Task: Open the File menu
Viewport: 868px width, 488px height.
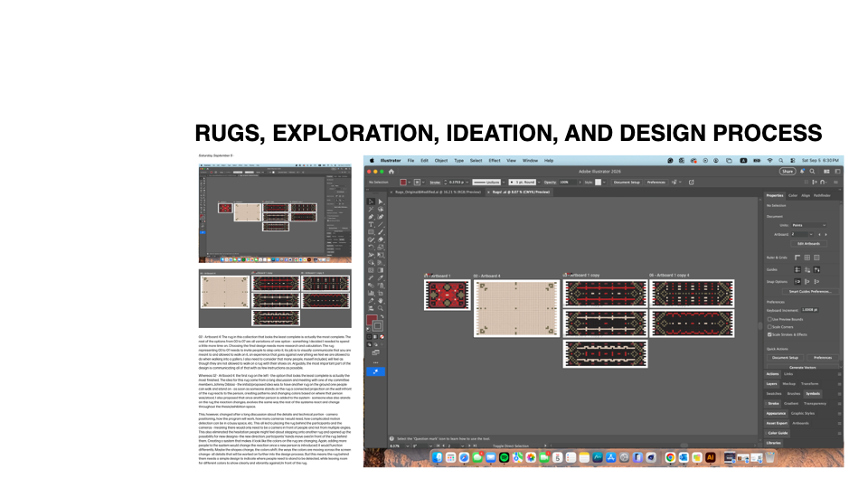Action: [410, 161]
